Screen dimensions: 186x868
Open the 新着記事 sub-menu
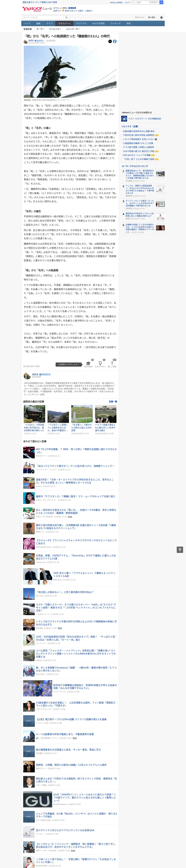click(28, 29)
